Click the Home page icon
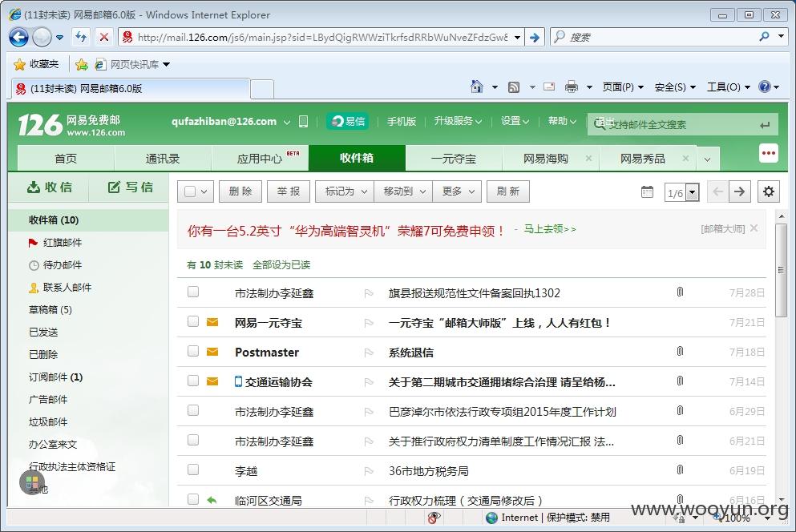 click(477, 87)
